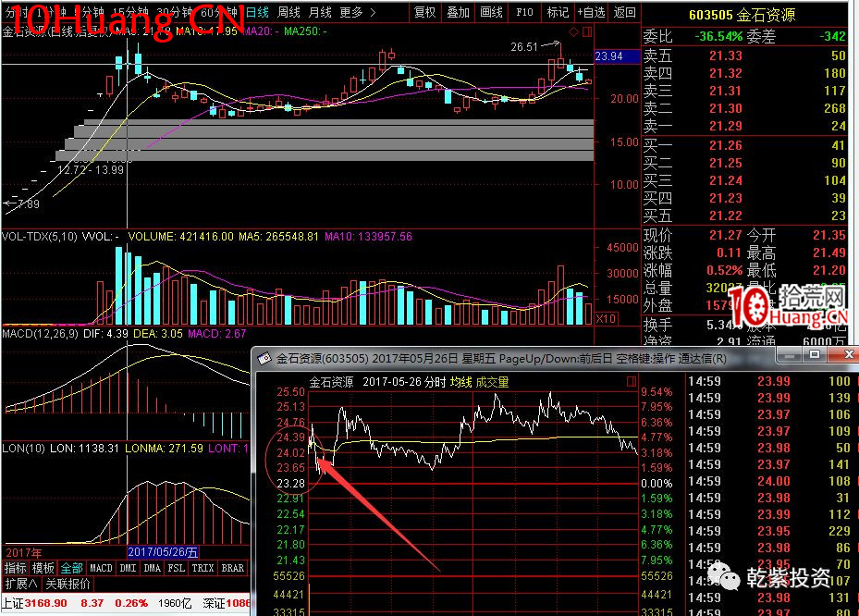Click the MACD(12,26,9) indicator label
The image size is (859, 616).
click(40, 333)
